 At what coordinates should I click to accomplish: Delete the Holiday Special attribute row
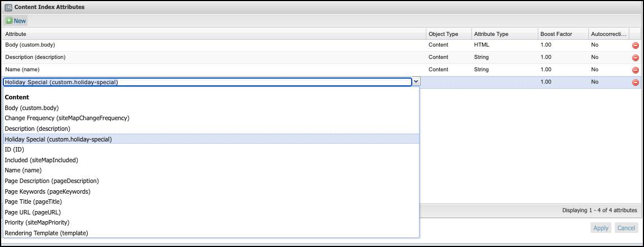pyautogui.click(x=635, y=83)
